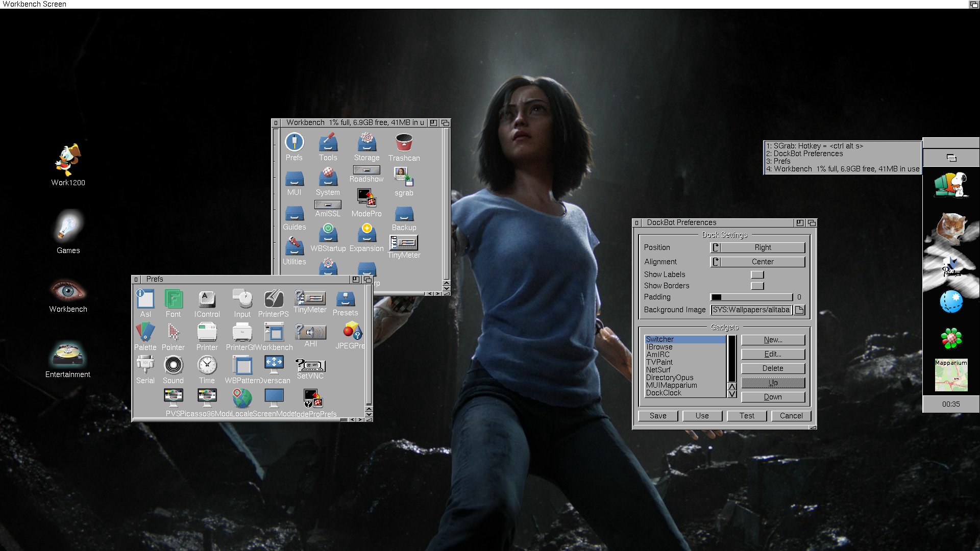The width and height of the screenshot is (980, 551).
Task: Open the Locale preferences globe icon
Action: [x=242, y=403]
